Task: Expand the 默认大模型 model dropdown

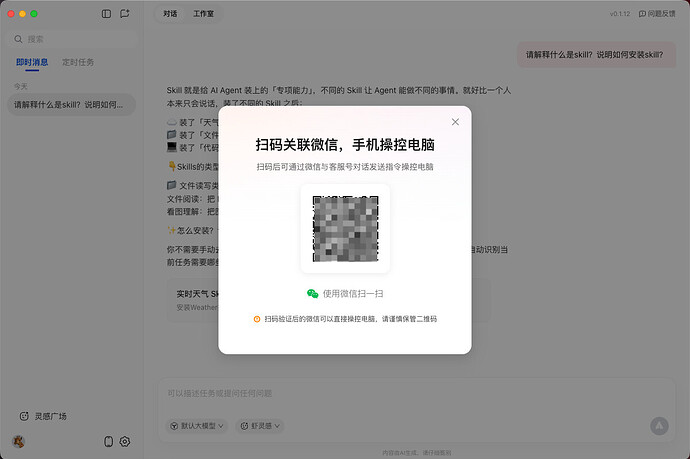Action: click(x=197, y=426)
